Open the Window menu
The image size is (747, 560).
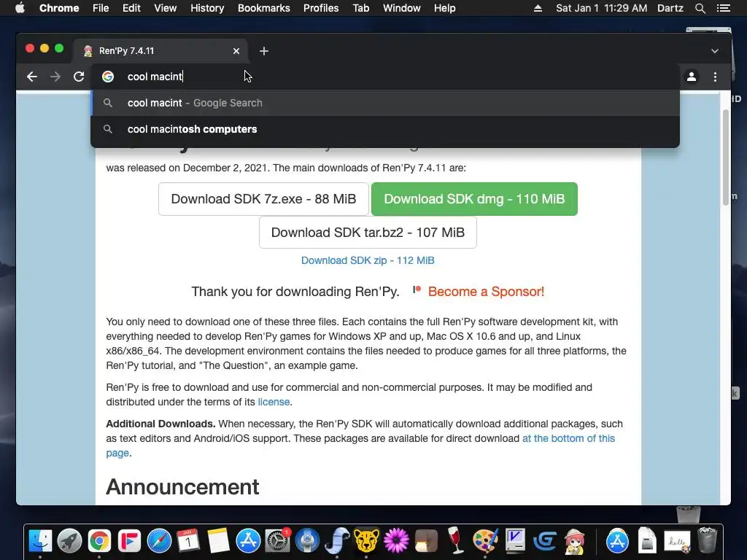pos(402,8)
